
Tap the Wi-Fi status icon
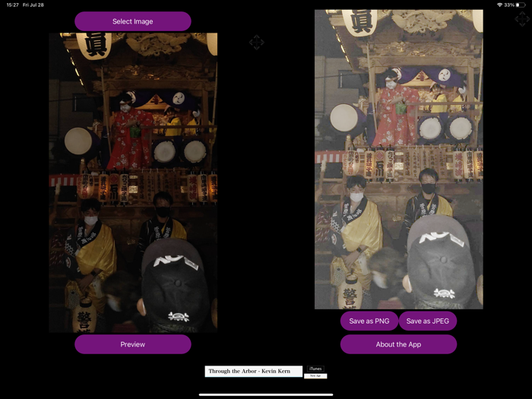[499, 5]
